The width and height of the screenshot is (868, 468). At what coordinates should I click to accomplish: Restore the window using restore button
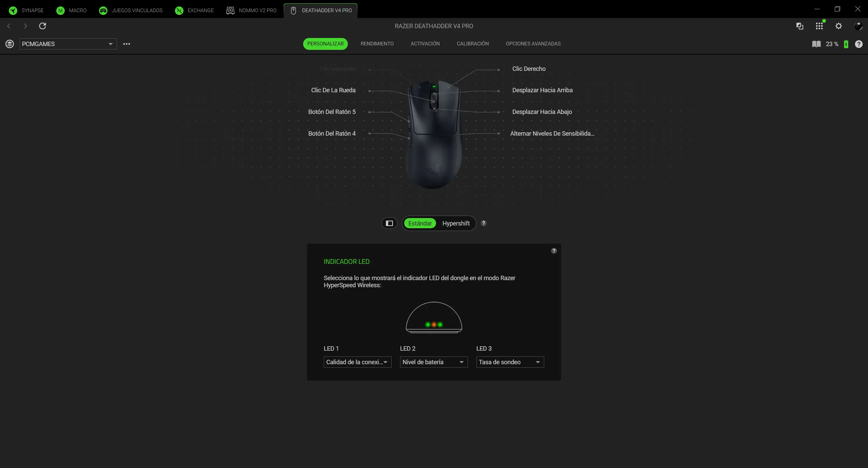tap(837, 9)
